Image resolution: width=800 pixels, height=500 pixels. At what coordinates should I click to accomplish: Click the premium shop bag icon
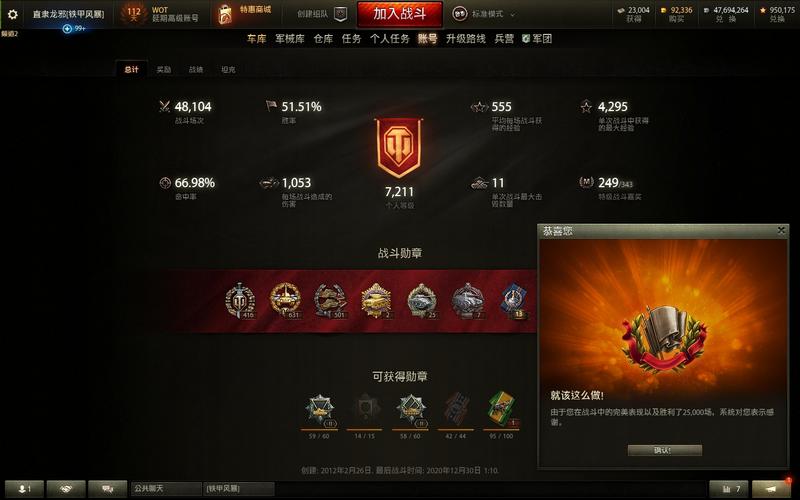pyautogui.click(x=225, y=15)
